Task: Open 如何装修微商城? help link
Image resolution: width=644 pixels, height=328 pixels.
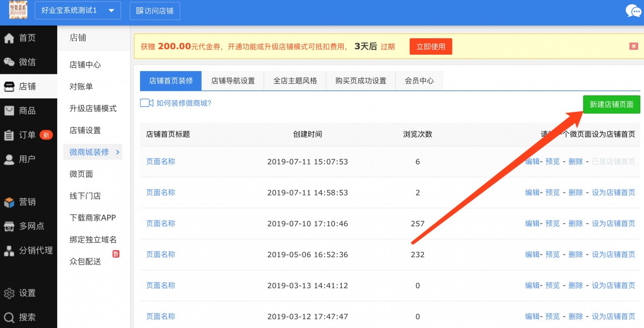Action: [x=184, y=103]
